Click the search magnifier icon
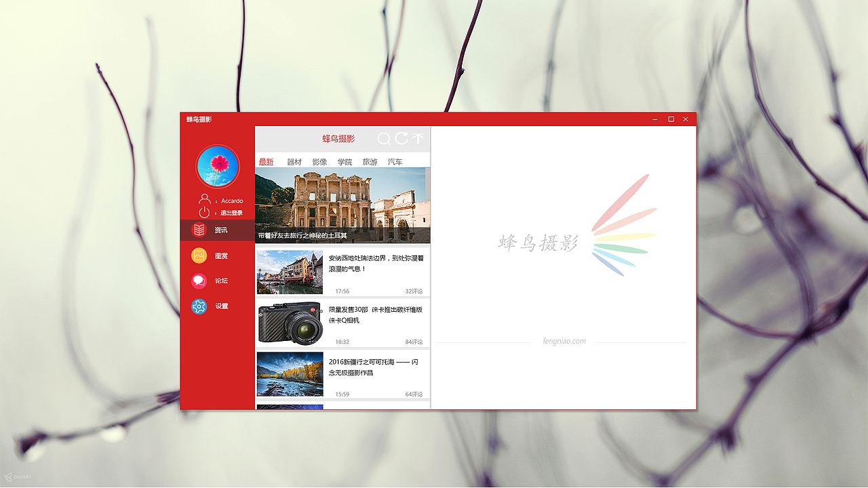The image size is (868, 488). [384, 139]
